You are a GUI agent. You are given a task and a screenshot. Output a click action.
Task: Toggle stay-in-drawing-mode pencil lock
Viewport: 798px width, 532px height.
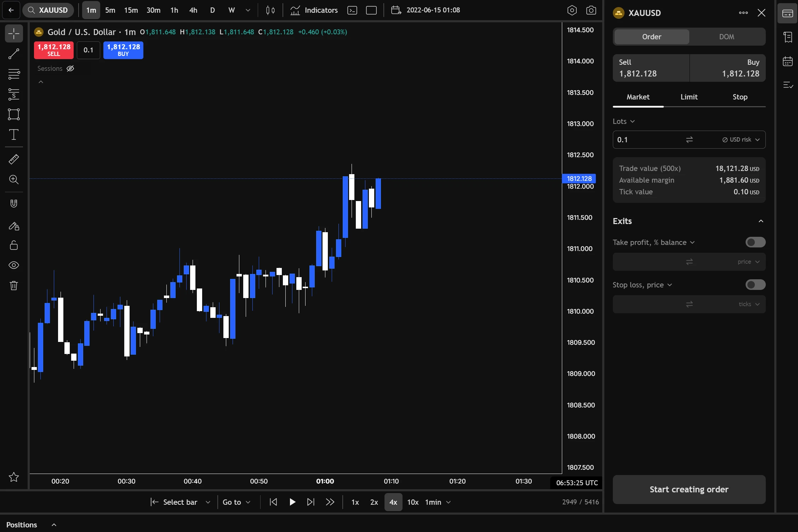(x=14, y=226)
